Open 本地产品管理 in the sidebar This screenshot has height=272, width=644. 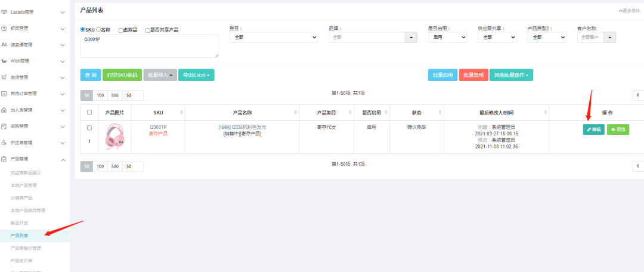click(23, 186)
